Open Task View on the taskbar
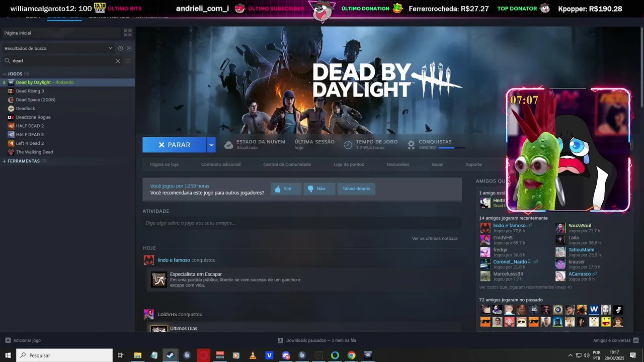Image resolution: width=644 pixels, height=362 pixels. tap(121, 355)
